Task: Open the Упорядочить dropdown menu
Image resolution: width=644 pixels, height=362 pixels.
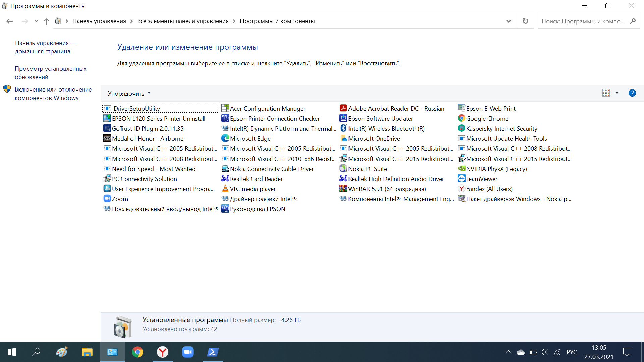Action: (x=129, y=94)
